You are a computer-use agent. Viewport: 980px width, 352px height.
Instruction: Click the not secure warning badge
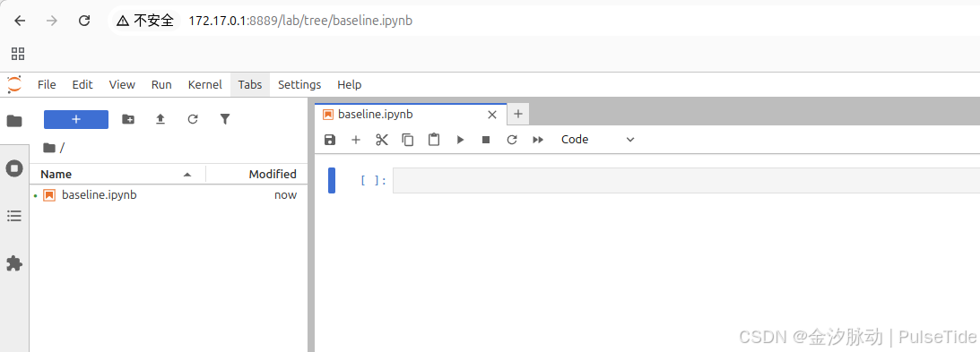[145, 21]
